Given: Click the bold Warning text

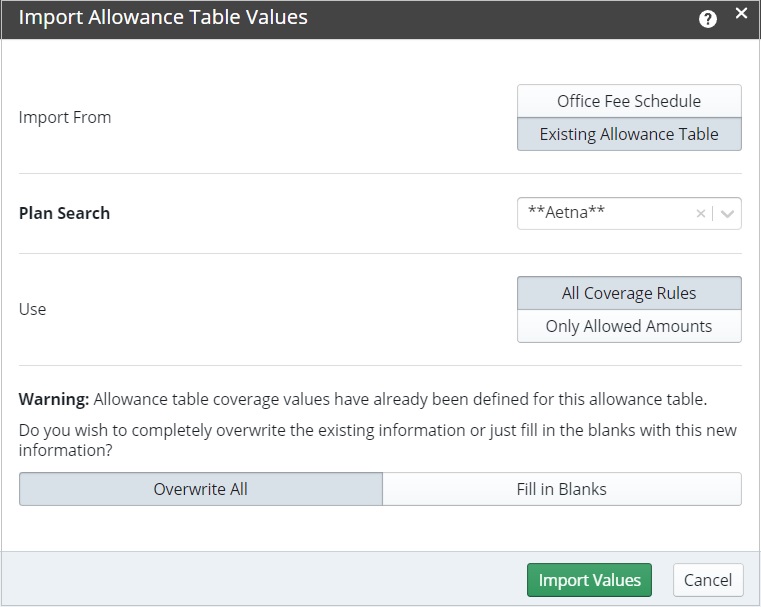Looking at the screenshot, I should [x=54, y=399].
